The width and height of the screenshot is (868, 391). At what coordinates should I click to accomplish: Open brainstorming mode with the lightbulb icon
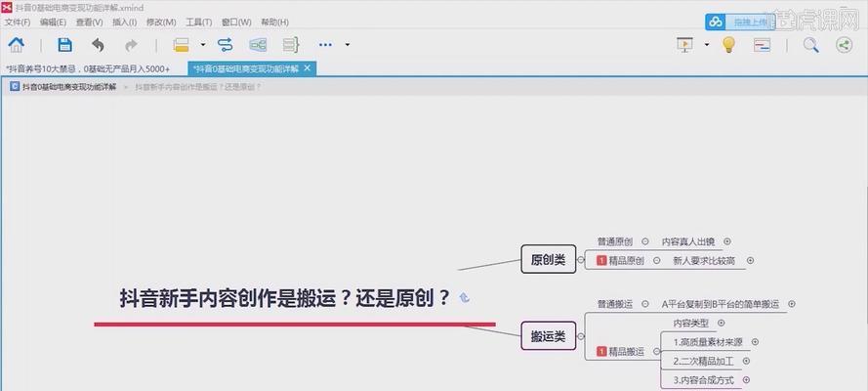(729, 44)
